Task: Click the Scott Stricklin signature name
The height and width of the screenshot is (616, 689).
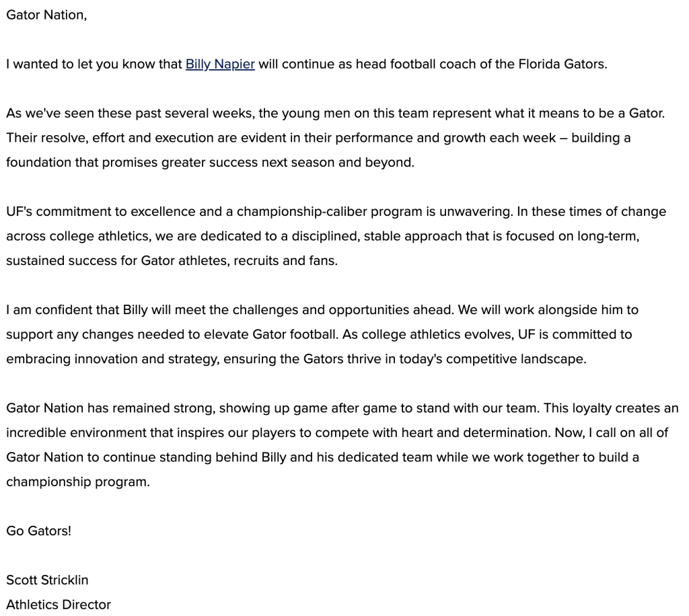Action: [x=47, y=580]
